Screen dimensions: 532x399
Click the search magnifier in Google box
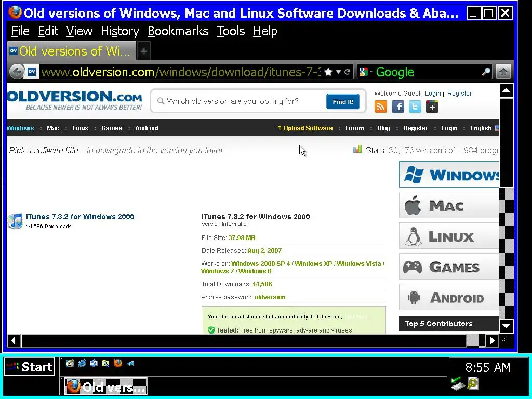click(x=486, y=72)
